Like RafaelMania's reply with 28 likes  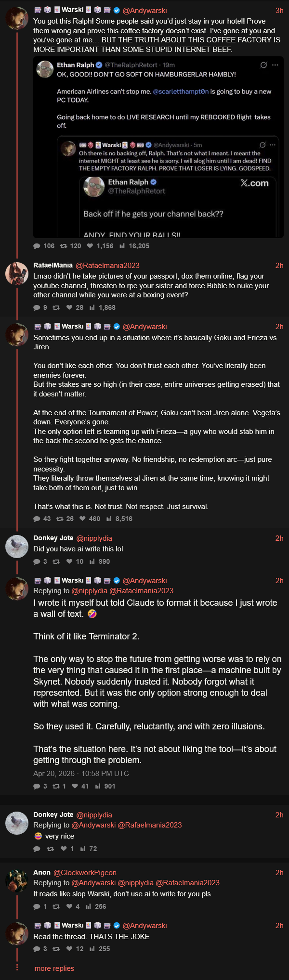click(x=75, y=307)
